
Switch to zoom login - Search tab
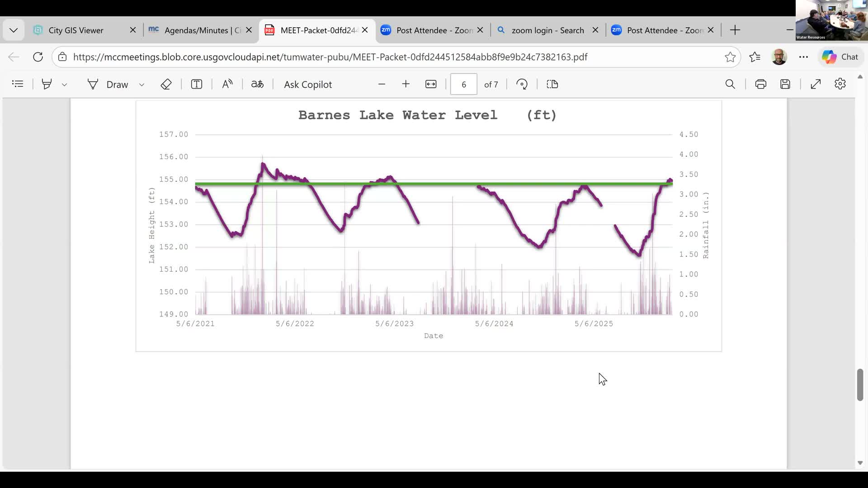point(547,30)
